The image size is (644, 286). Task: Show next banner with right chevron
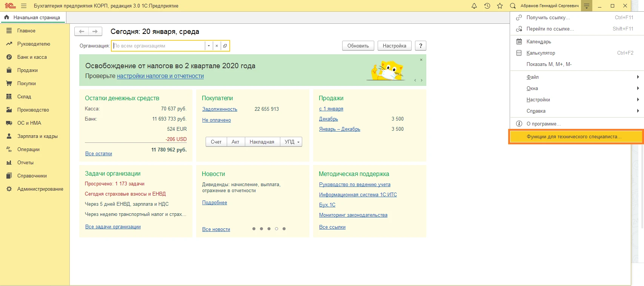pos(421,80)
